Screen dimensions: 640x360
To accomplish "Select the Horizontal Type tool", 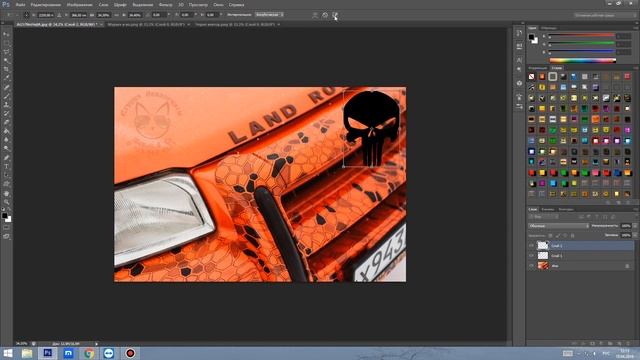I will pos(7,166).
